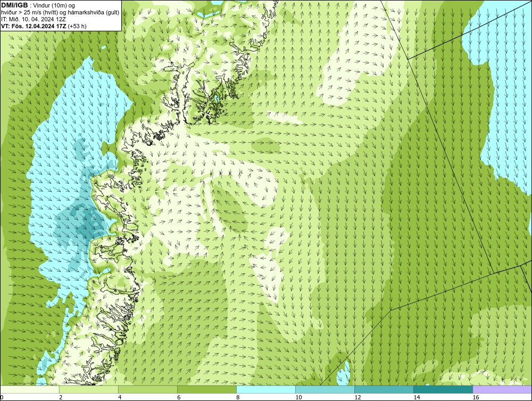
Task: Click the legend scale label '12'
Action: [358, 397]
